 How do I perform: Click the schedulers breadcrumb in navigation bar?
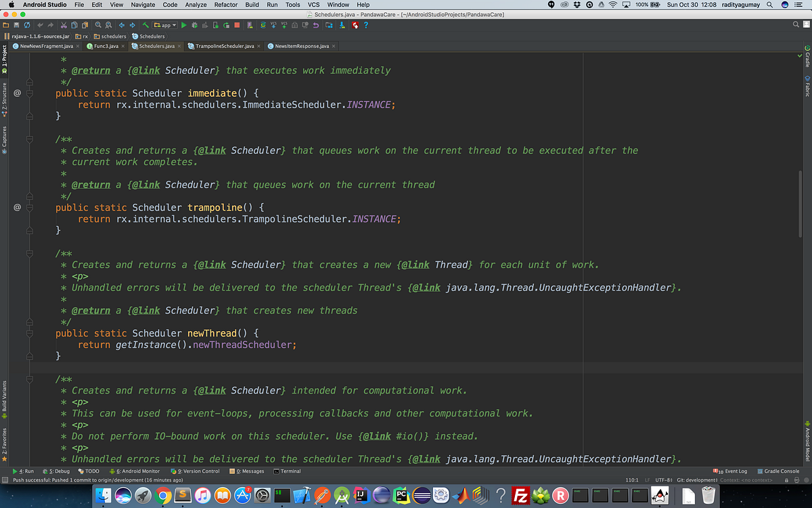click(x=110, y=36)
